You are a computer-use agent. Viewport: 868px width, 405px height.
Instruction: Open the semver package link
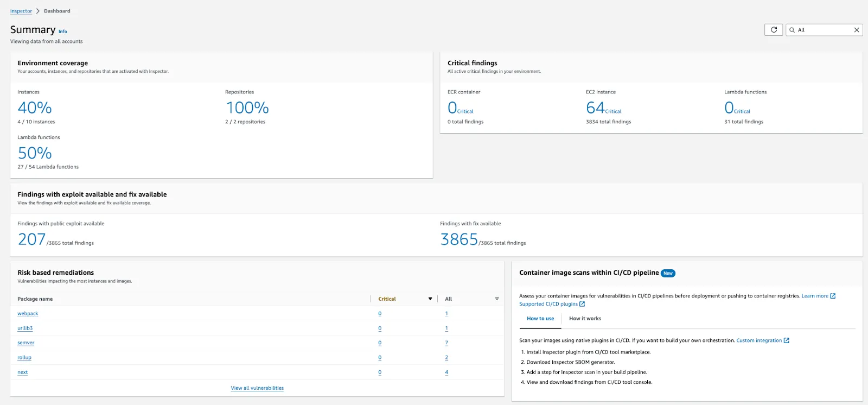tap(25, 343)
